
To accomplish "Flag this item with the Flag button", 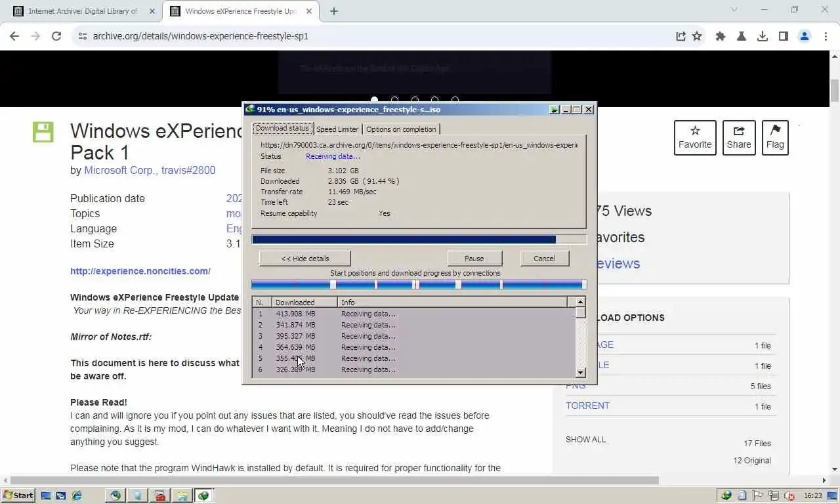I will coord(775,138).
